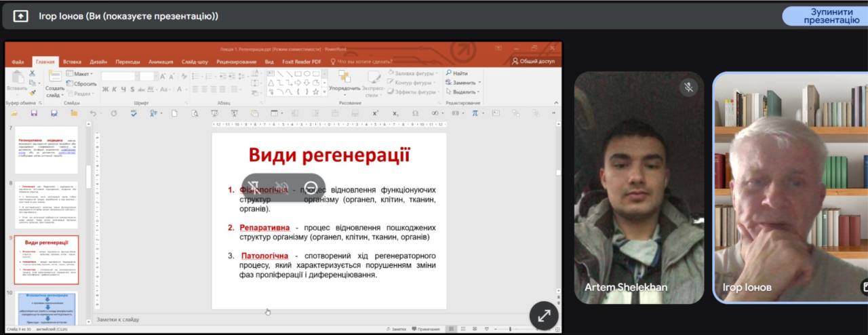Click the Найти search icon in ribbon
The width and height of the screenshot is (868, 335).
click(x=448, y=73)
